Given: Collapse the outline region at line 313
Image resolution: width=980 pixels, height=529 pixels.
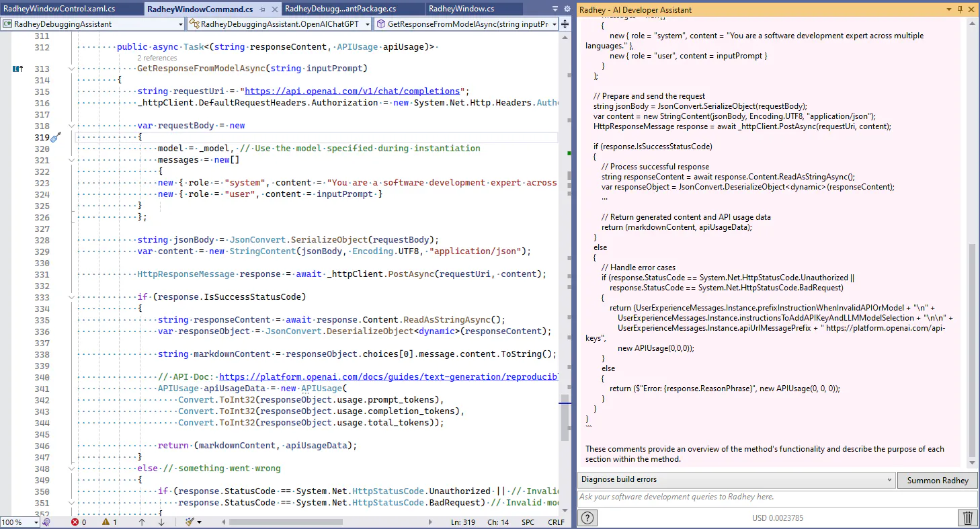Looking at the screenshot, I should 71,69.
